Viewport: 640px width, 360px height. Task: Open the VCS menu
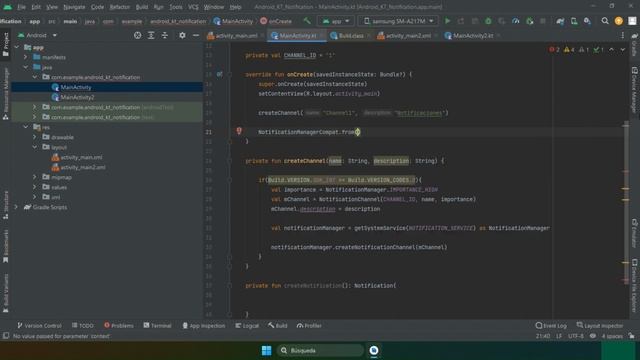193,7
